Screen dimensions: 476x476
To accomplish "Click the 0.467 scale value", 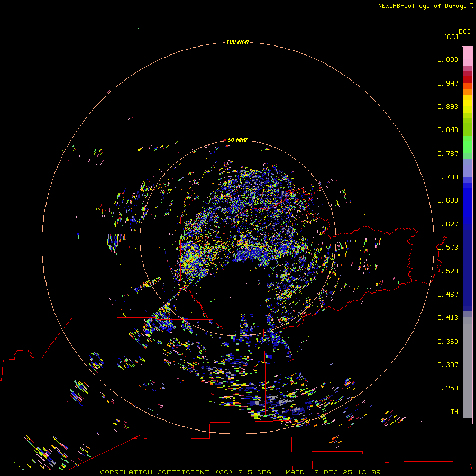I will pos(448,295).
